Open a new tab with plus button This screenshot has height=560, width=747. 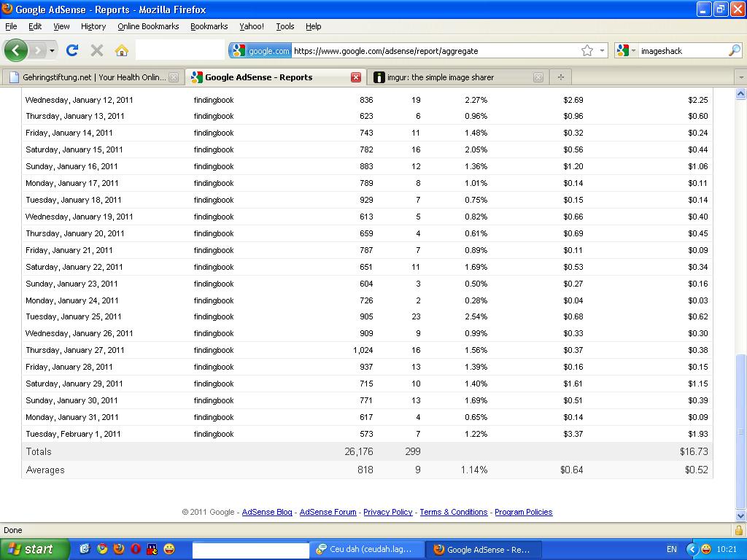tap(560, 77)
